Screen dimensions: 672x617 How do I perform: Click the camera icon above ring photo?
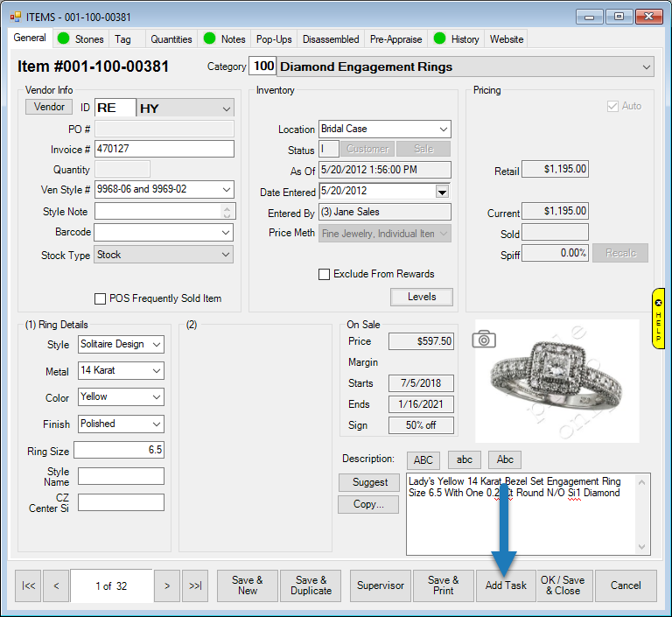point(484,340)
